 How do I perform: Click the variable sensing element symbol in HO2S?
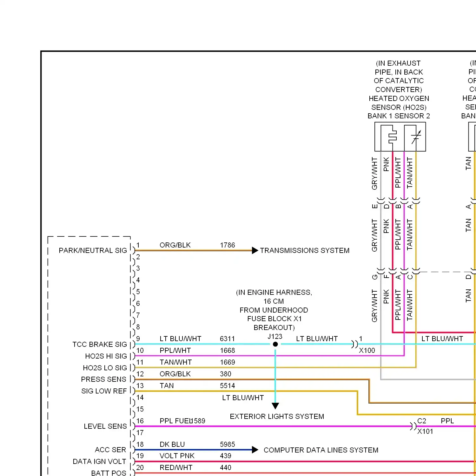[416, 137]
